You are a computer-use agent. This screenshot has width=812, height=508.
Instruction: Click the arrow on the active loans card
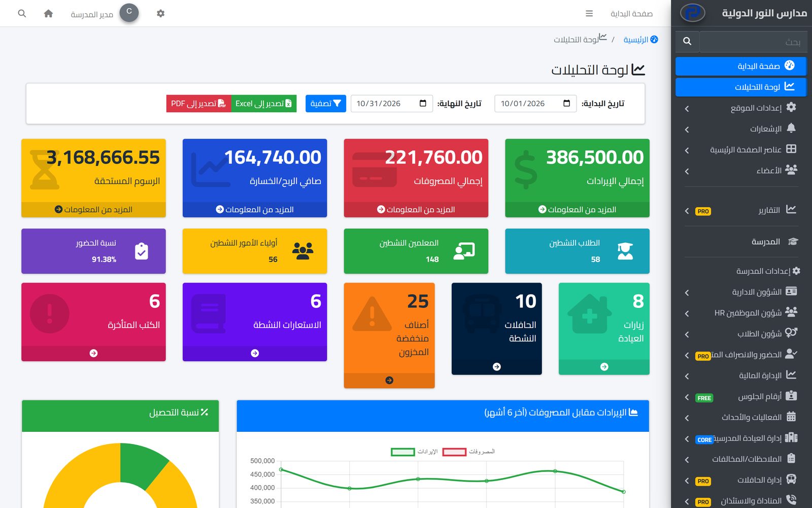(x=255, y=353)
